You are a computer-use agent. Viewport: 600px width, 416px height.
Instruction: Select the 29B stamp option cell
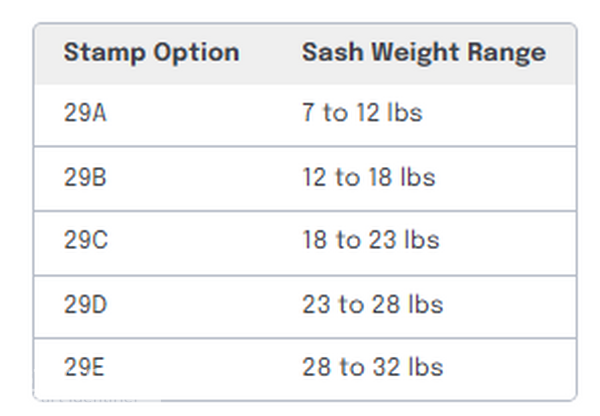click(85, 178)
